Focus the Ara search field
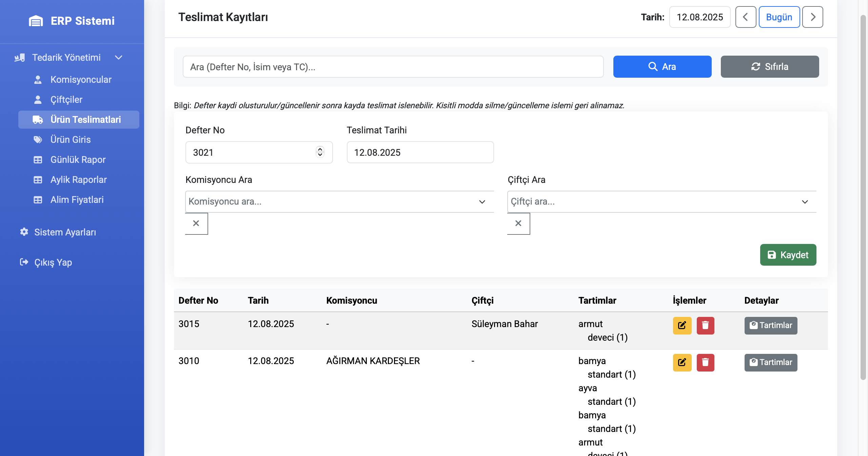Screen dimensions: 868x456 click(x=393, y=67)
